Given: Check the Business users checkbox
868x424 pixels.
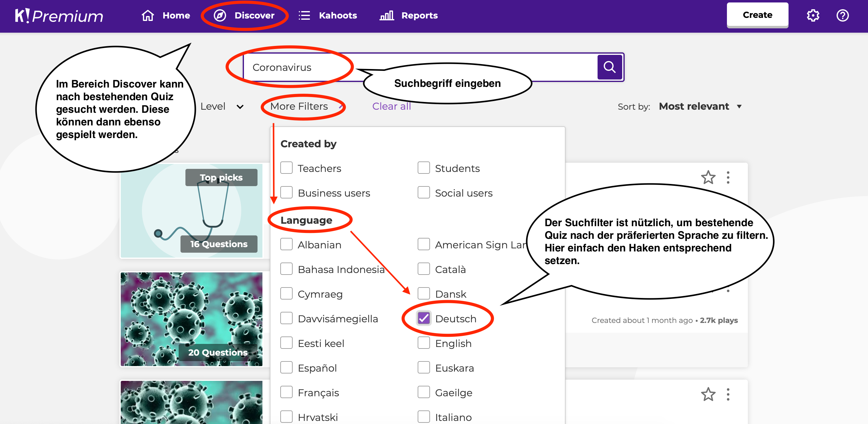Looking at the screenshot, I should tap(286, 193).
